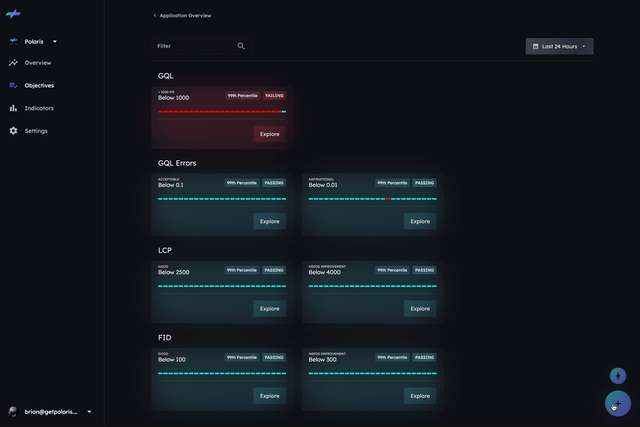Click the Indicators bar chart icon
This screenshot has height=427, width=640.
click(14, 108)
